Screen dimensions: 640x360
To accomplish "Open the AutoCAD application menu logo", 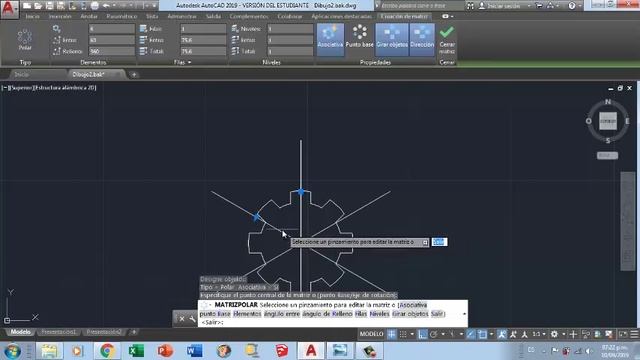I will point(9,9).
